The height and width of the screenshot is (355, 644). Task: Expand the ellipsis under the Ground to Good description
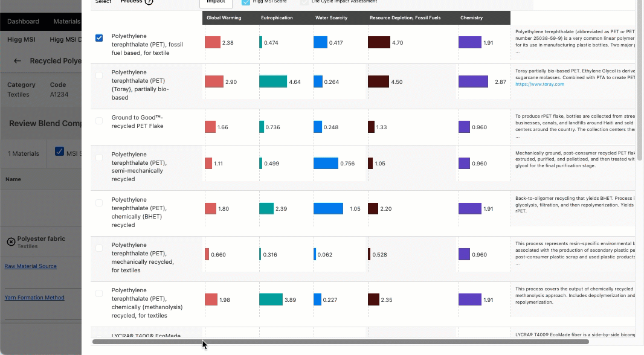point(518,136)
